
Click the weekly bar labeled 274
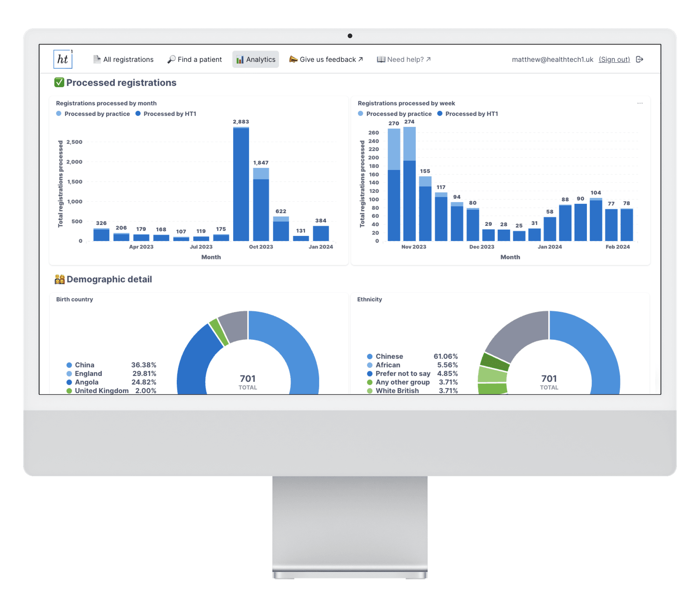coord(409,184)
